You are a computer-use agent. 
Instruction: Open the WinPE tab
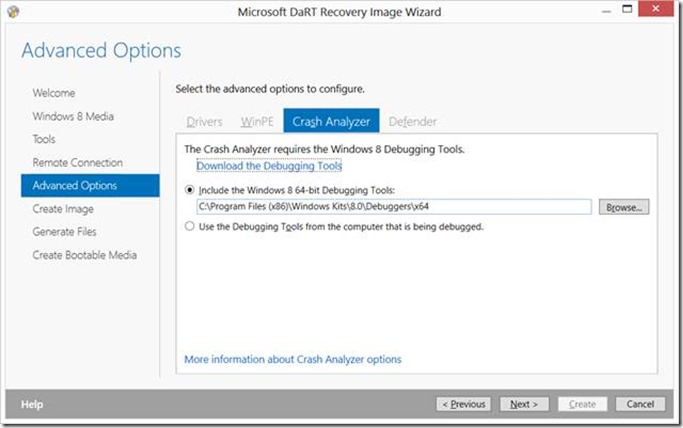tap(257, 121)
